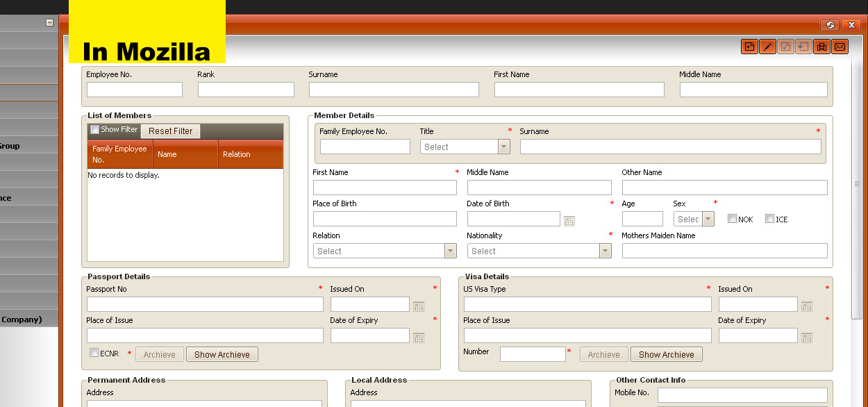
Task: Click the Rank input field
Action: click(246, 90)
